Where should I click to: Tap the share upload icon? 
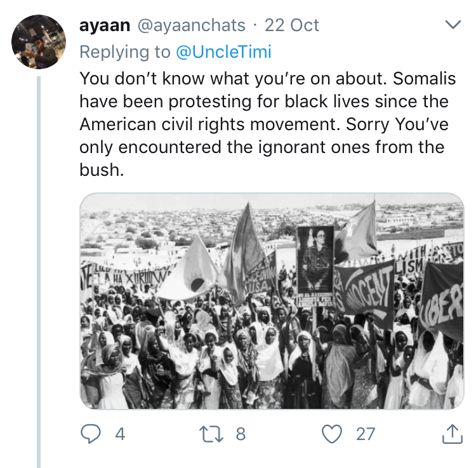tap(450, 434)
